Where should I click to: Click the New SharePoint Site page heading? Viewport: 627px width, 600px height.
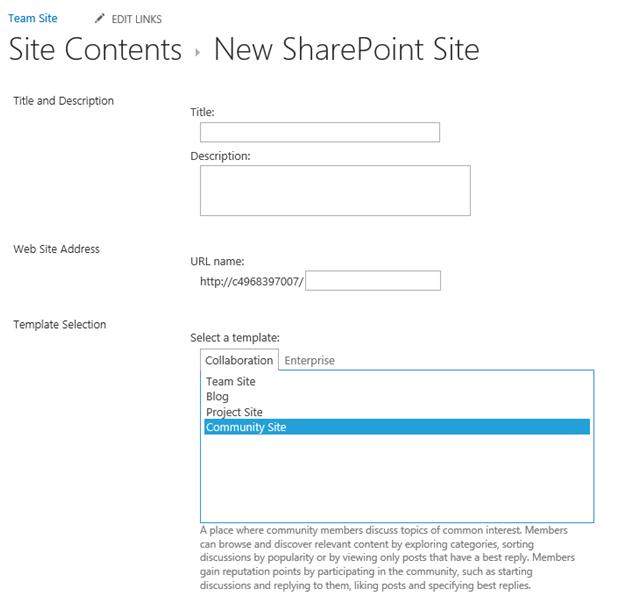pos(346,50)
